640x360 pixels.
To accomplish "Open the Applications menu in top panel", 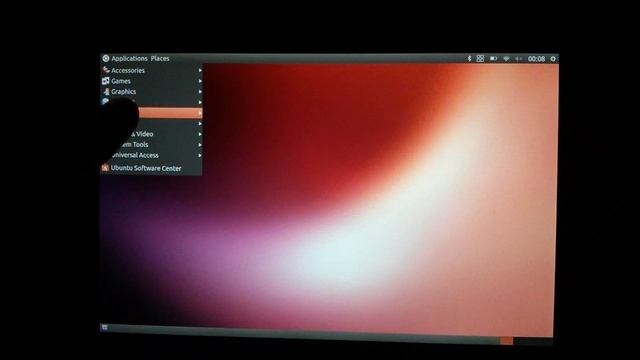I will (x=129, y=58).
